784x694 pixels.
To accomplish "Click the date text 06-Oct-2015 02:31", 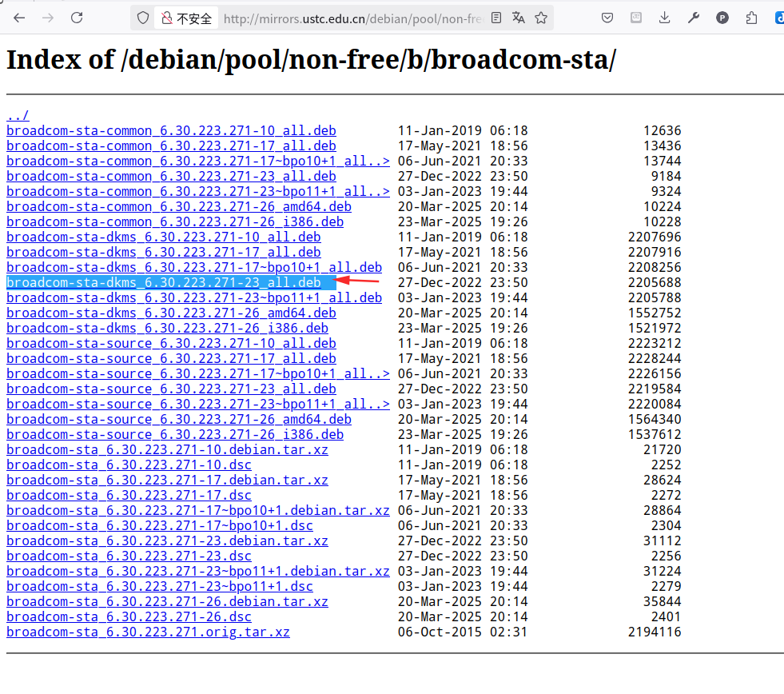I will pyautogui.click(x=463, y=632).
